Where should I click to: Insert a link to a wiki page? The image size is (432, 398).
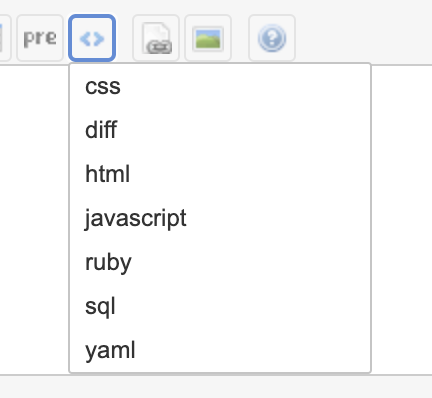[x=156, y=38]
